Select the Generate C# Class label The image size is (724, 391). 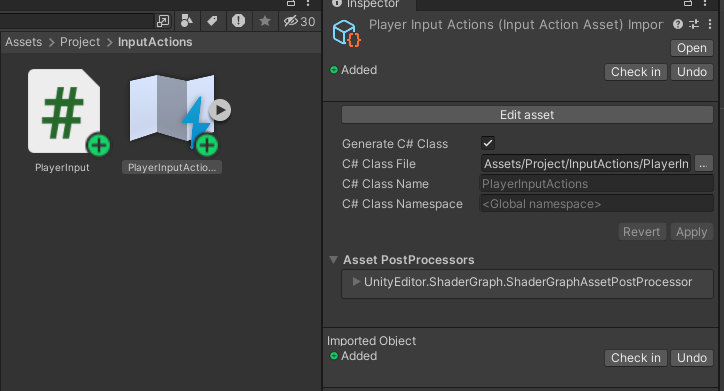[395, 144]
